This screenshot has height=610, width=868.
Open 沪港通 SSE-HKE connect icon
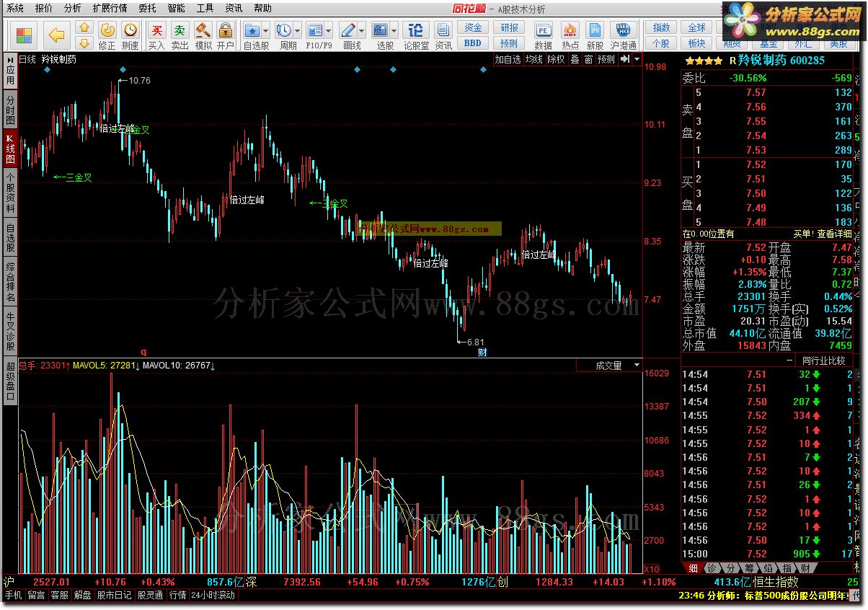[x=623, y=35]
